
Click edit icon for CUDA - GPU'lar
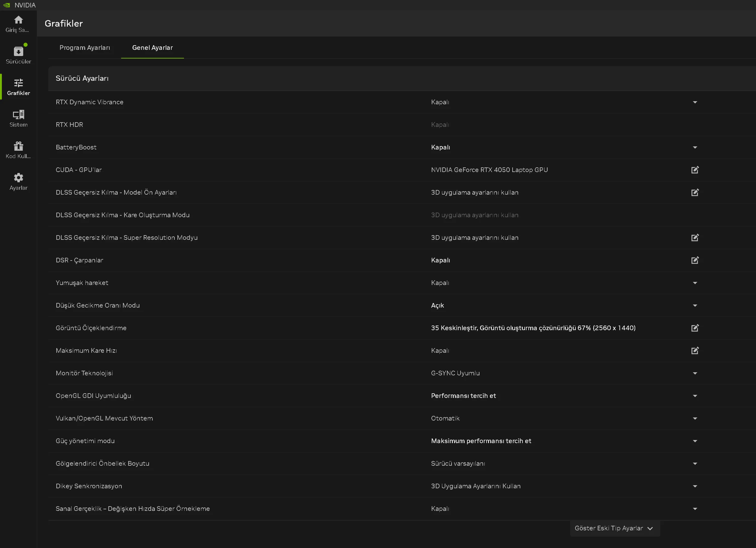pos(695,170)
